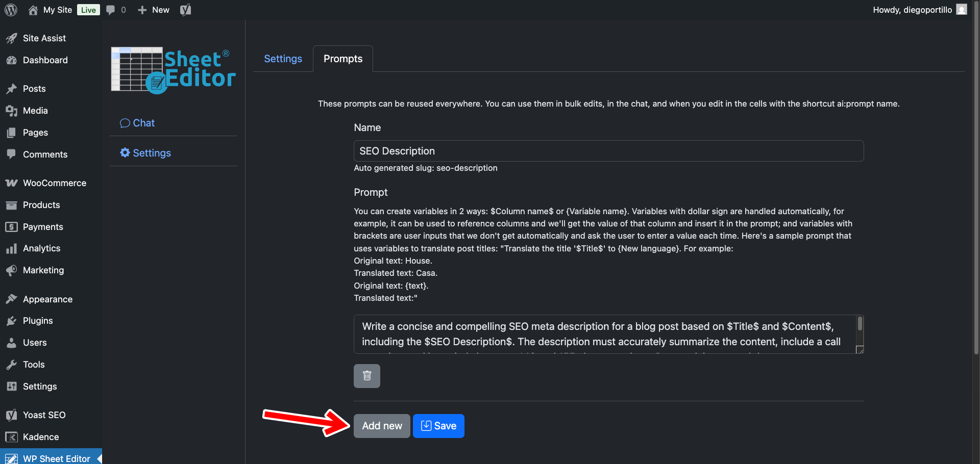Open Settings with gear icon
The image size is (980, 464).
pyautogui.click(x=145, y=153)
